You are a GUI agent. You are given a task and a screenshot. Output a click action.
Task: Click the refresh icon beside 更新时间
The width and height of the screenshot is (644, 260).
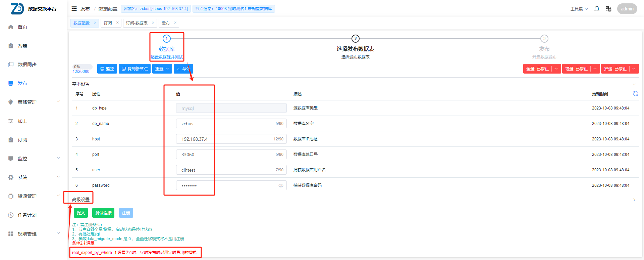click(x=635, y=94)
